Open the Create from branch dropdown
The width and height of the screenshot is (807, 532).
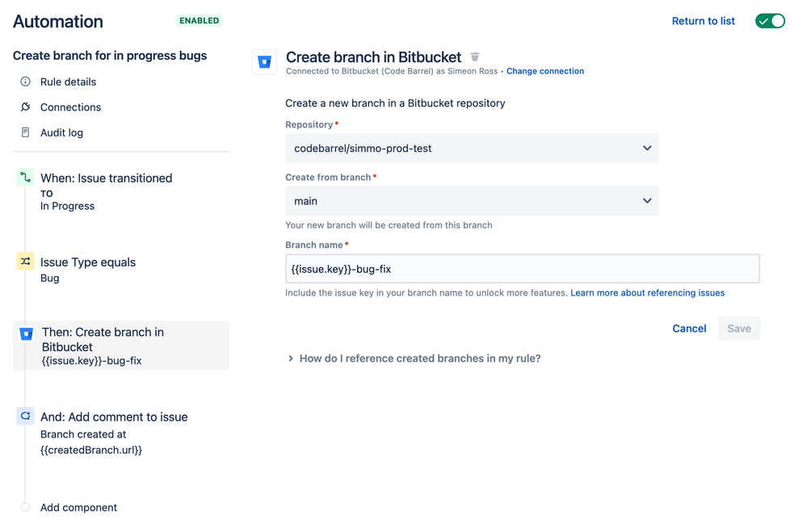[x=472, y=201]
